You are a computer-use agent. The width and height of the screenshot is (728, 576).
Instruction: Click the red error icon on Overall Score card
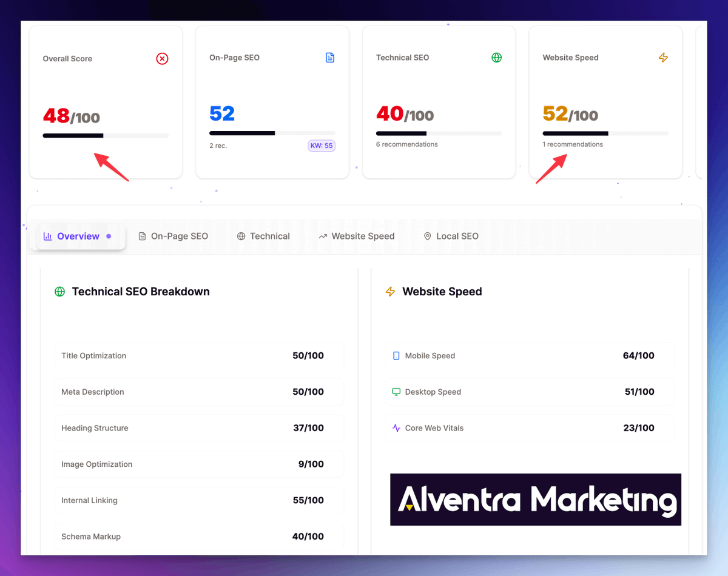(162, 58)
